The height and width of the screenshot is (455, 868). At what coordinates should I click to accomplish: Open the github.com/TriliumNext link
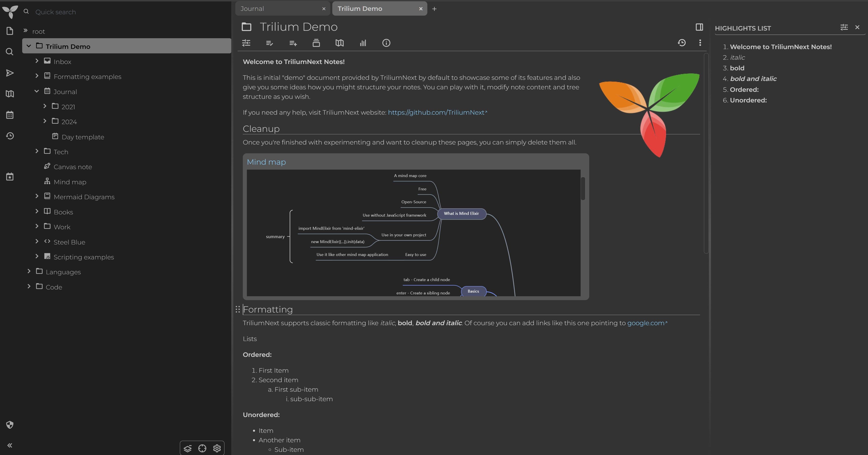(x=436, y=112)
